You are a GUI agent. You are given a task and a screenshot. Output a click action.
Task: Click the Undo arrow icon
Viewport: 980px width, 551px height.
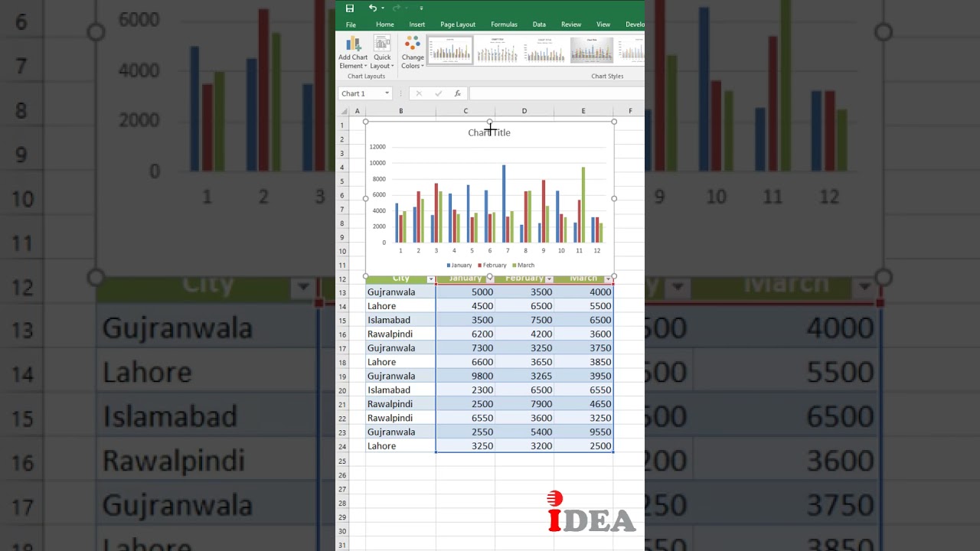(372, 8)
